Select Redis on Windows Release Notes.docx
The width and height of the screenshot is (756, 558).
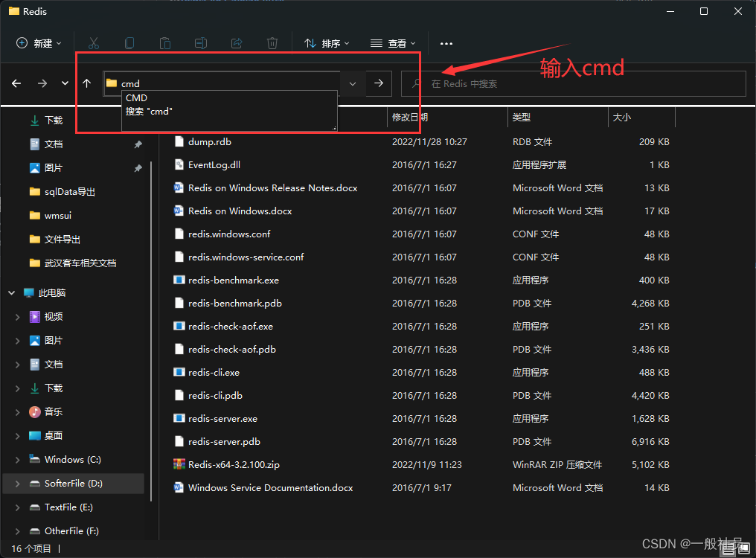click(x=273, y=187)
